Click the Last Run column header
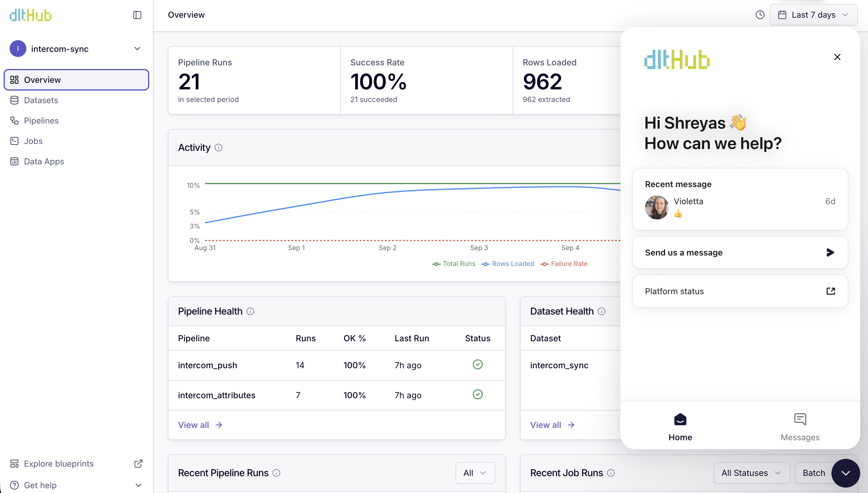Viewport: 868px width, 493px height. pos(412,338)
